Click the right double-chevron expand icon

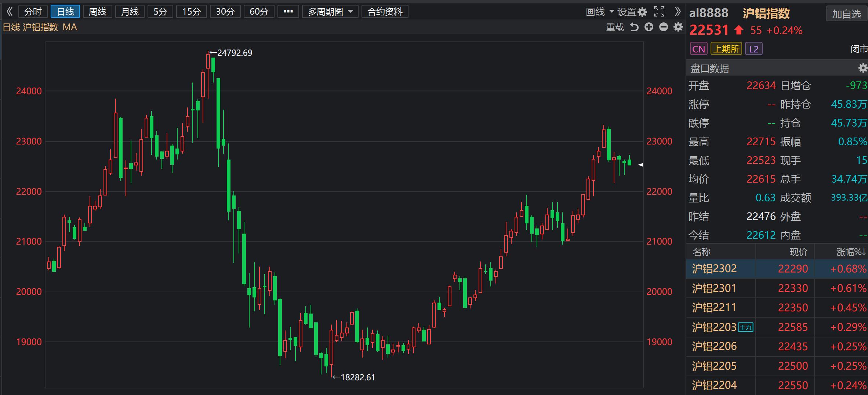coord(678,12)
